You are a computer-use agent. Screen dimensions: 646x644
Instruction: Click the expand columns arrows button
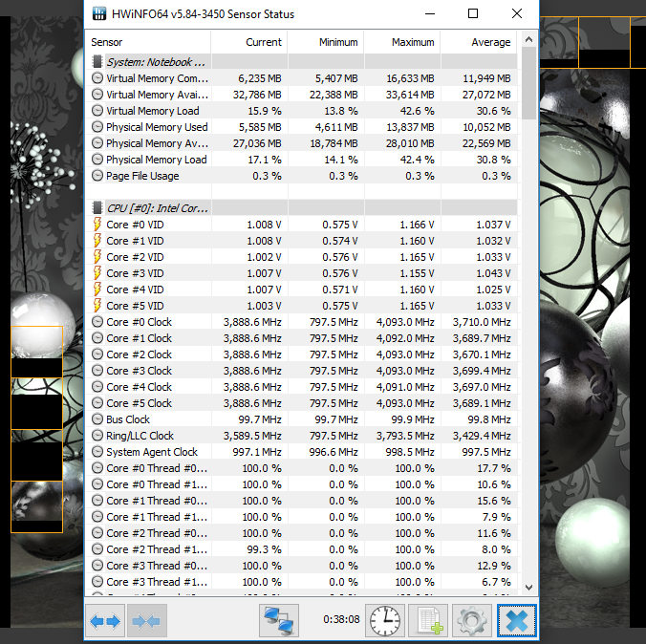click(x=105, y=620)
